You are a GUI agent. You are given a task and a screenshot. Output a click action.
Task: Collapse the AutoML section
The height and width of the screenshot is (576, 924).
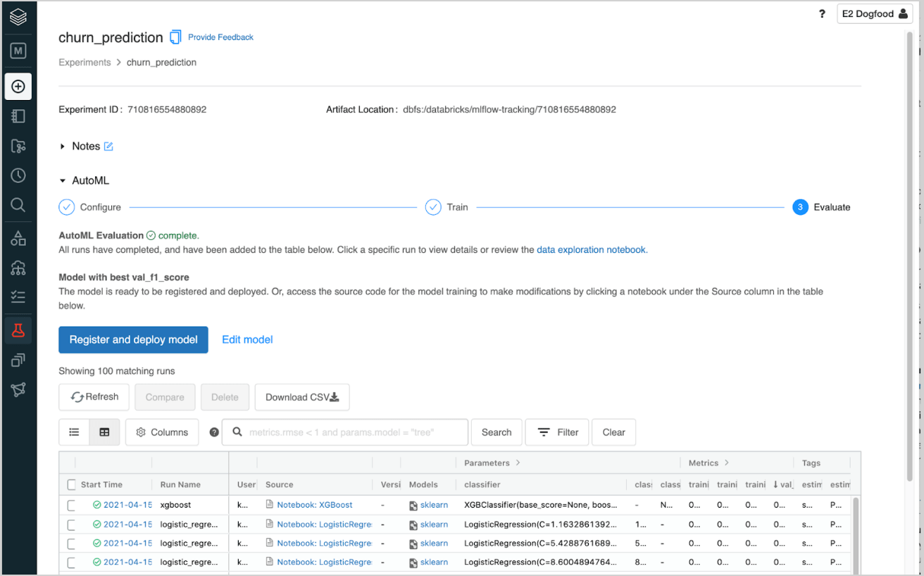(63, 181)
